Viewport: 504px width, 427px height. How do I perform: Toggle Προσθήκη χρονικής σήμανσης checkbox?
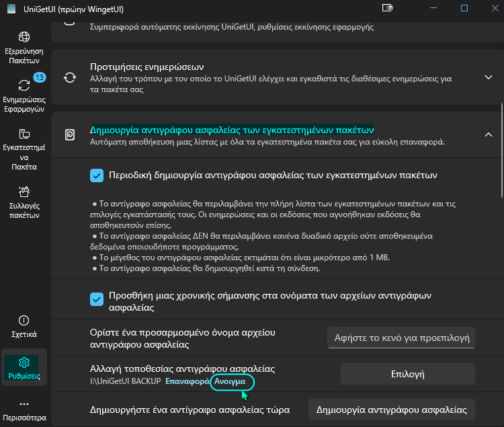(x=97, y=299)
